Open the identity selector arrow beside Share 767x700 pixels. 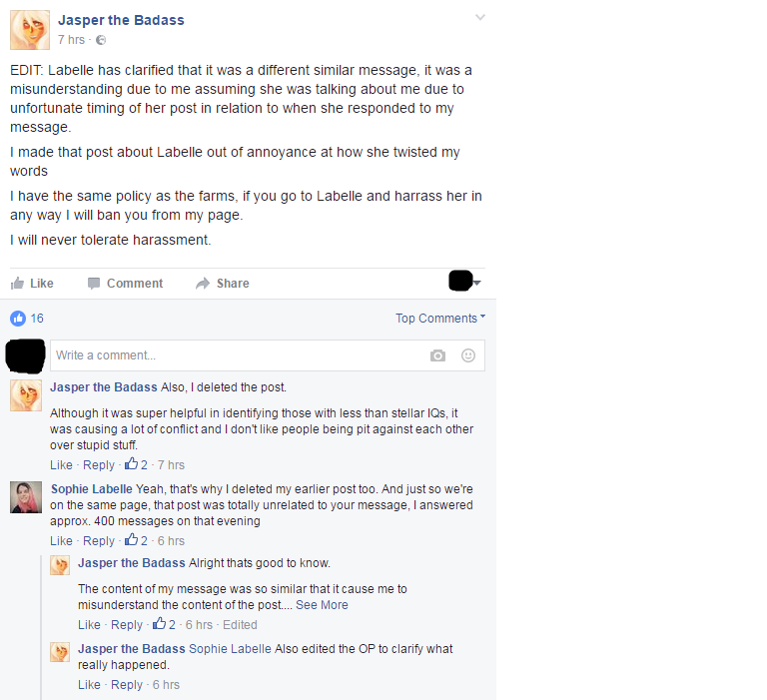477,283
